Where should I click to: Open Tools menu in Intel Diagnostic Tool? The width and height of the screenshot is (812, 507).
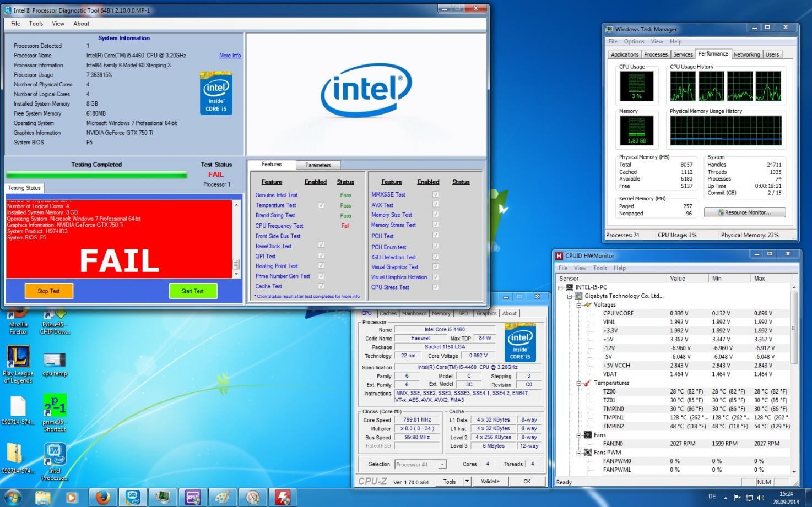pyautogui.click(x=36, y=24)
